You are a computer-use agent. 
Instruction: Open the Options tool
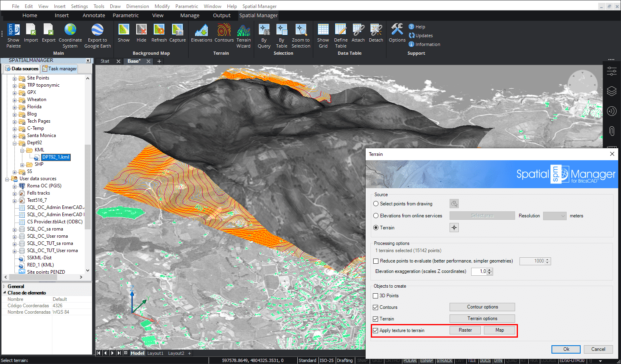pyautogui.click(x=397, y=33)
